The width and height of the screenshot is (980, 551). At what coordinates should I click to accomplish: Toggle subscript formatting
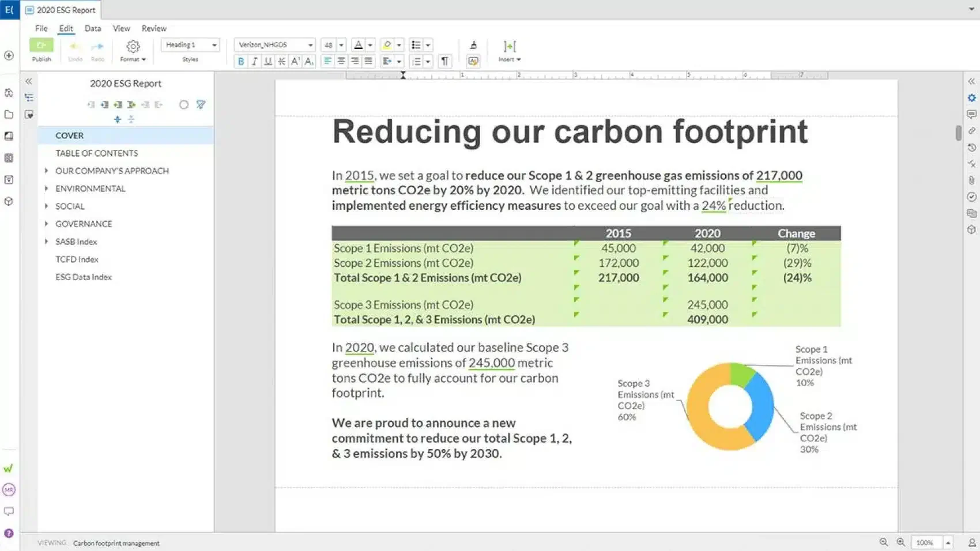click(x=309, y=61)
